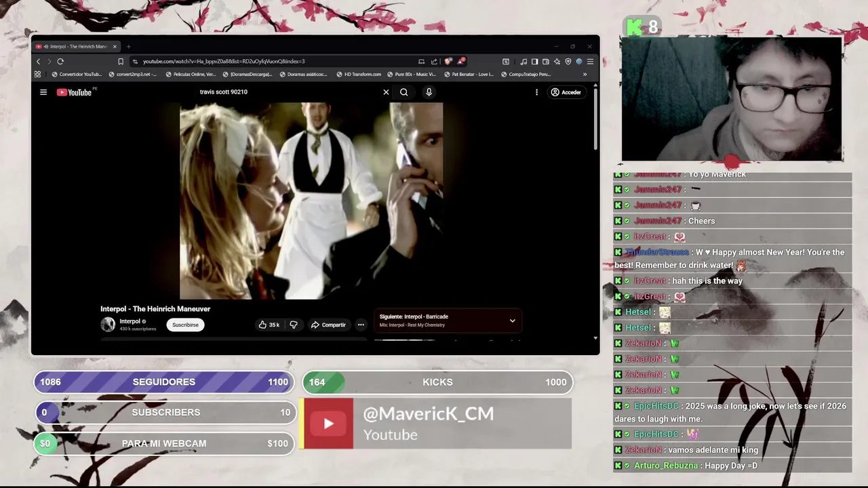Open the YouTube hamburger guide menu
This screenshot has width=868, height=488.
(x=43, y=92)
